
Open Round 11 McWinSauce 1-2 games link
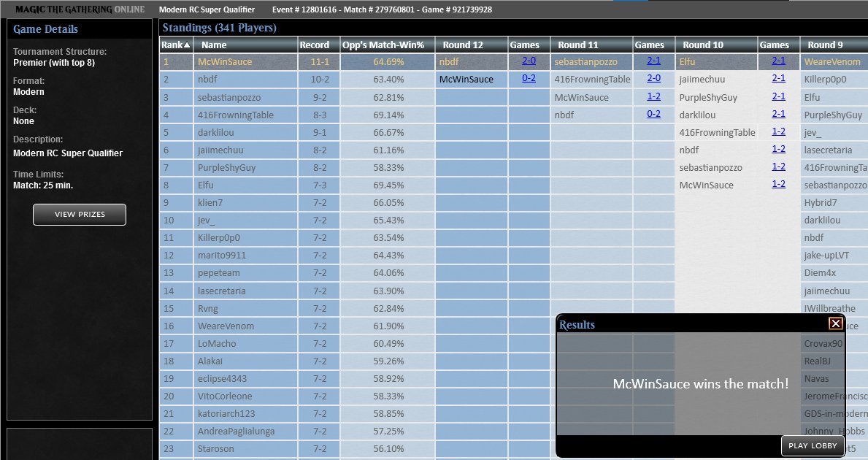coord(654,96)
